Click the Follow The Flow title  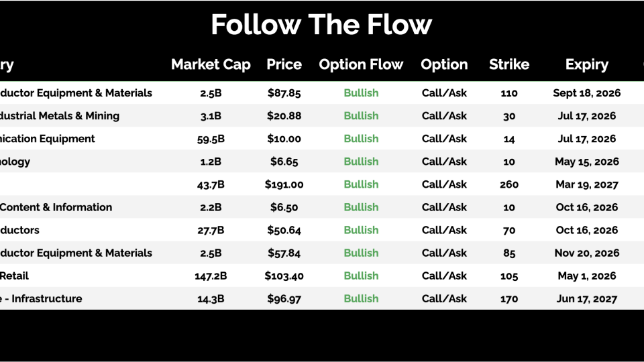point(321,25)
